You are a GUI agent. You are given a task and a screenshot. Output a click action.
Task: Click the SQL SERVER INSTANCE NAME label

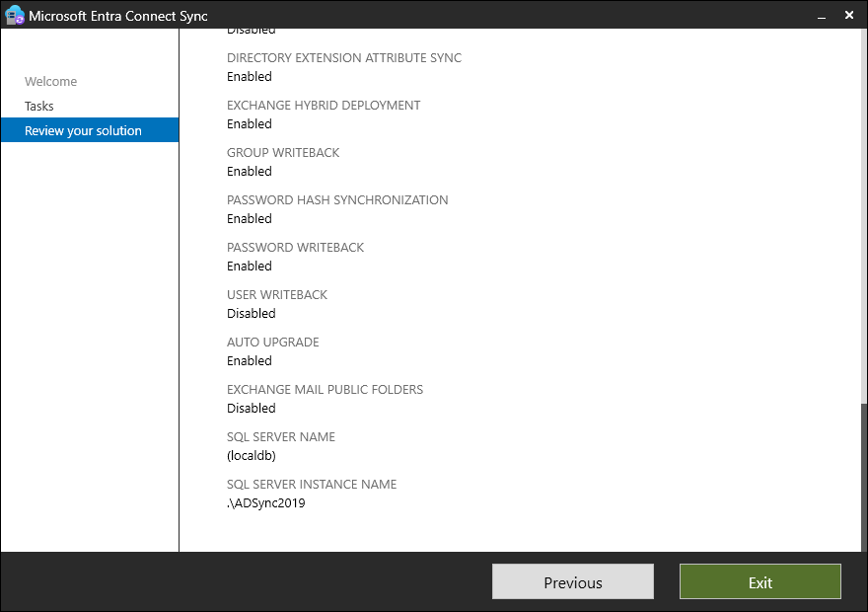click(x=312, y=484)
